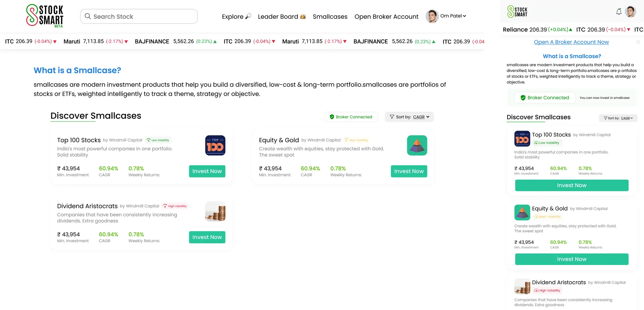
Task: Click the Open A Broker Account Now link
Action: tap(571, 42)
